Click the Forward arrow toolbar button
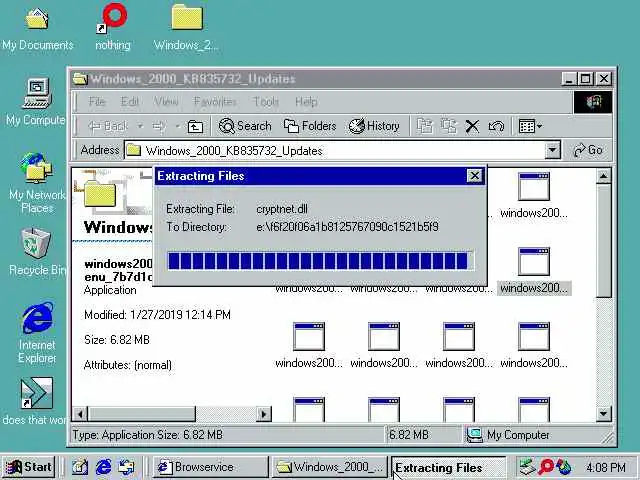 (x=159, y=126)
